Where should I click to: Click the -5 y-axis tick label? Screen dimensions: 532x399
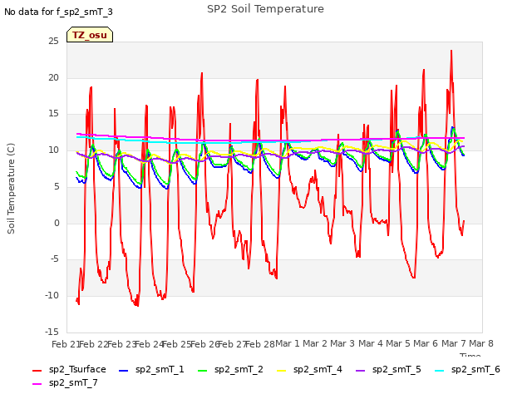(x=54, y=259)
